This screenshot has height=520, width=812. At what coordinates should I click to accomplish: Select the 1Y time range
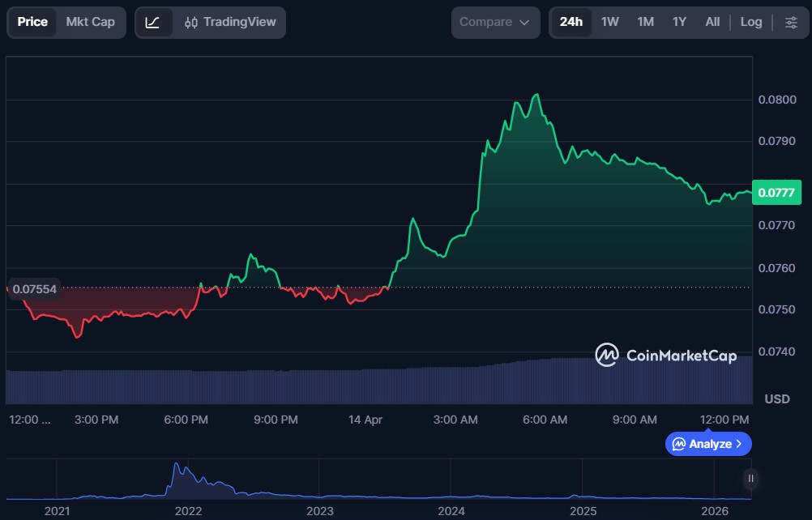pyautogui.click(x=679, y=22)
